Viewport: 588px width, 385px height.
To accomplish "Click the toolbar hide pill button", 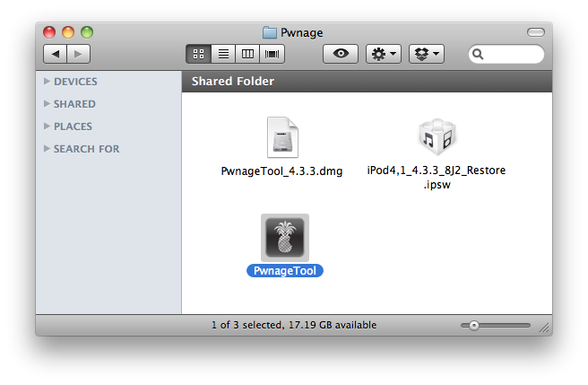I will 535,32.
